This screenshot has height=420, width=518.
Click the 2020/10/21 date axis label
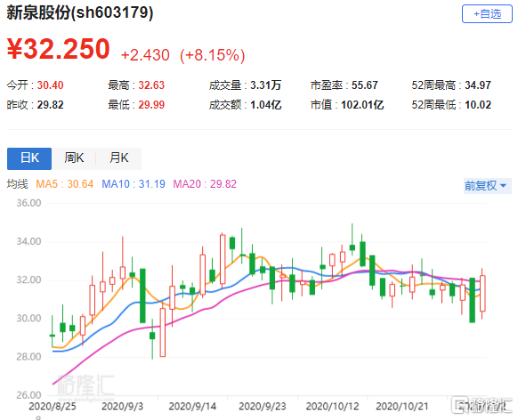pyautogui.click(x=402, y=406)
